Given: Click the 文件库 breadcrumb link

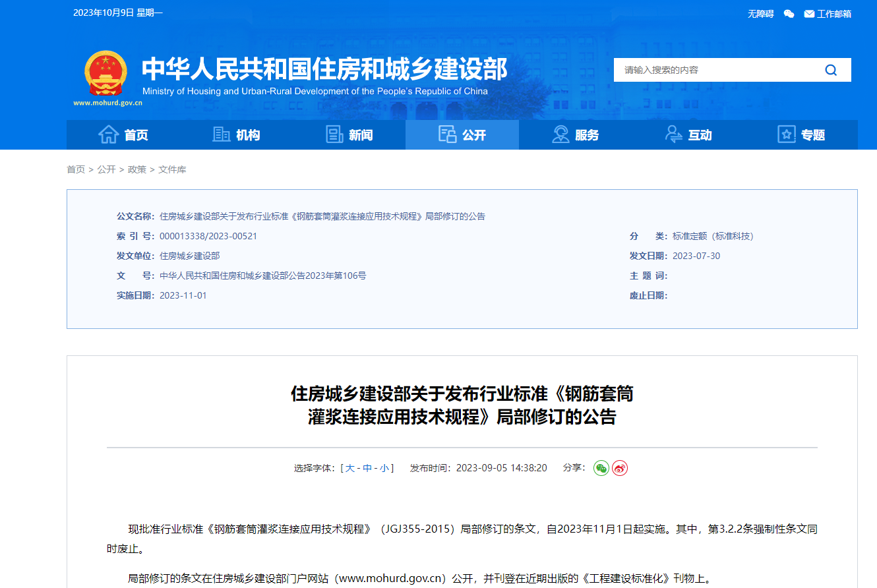Looking at the screenshot, I should click(173, 169).
